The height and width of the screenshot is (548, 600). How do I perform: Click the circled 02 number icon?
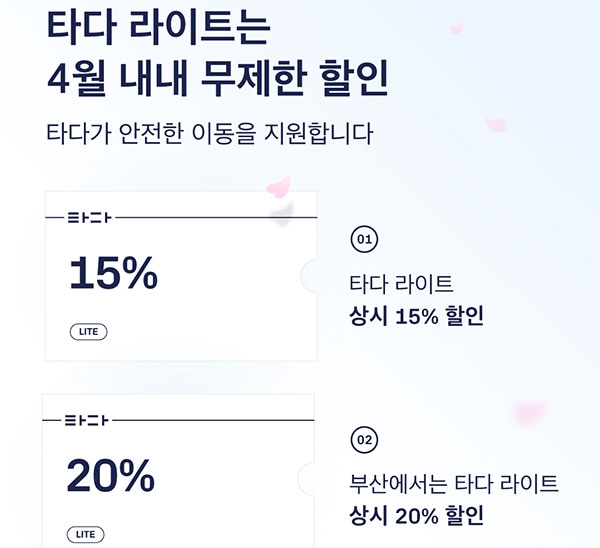click(365, 440)
